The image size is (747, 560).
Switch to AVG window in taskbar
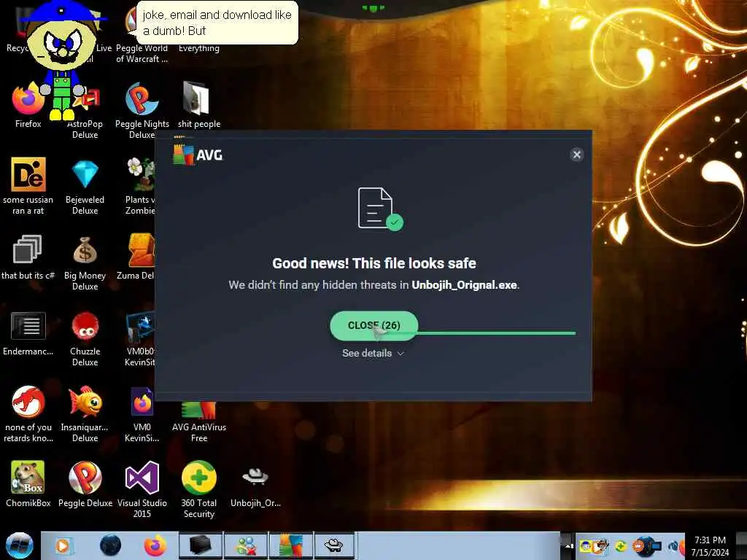(x=291, y=545)
